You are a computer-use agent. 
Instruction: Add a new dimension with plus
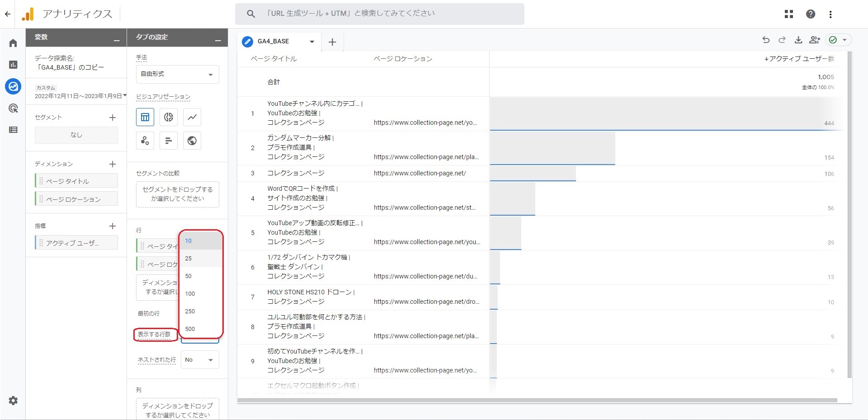(x=113, y=164)
